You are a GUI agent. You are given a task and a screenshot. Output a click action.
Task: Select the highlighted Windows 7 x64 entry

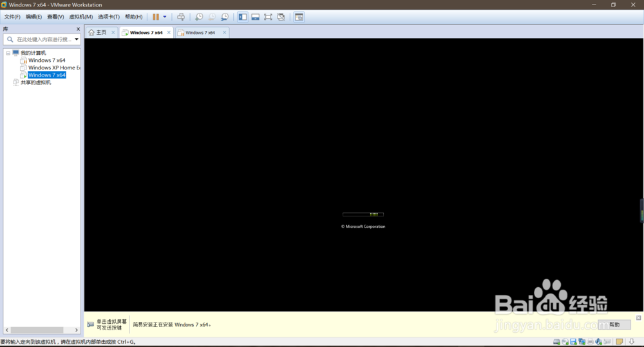pos(47,75)
